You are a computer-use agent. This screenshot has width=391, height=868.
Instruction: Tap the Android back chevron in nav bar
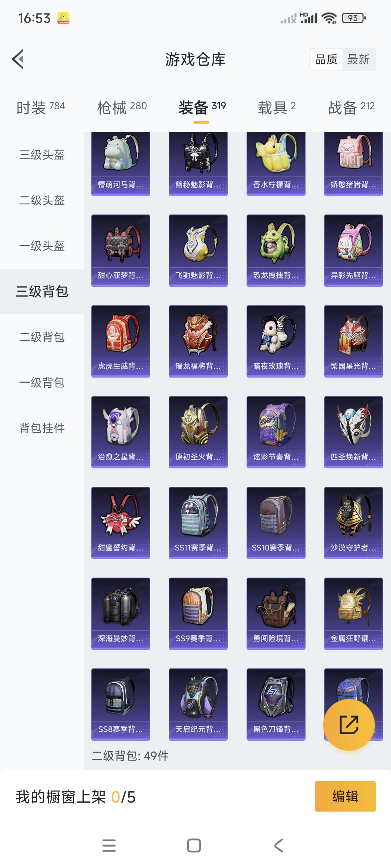[279, 846]
